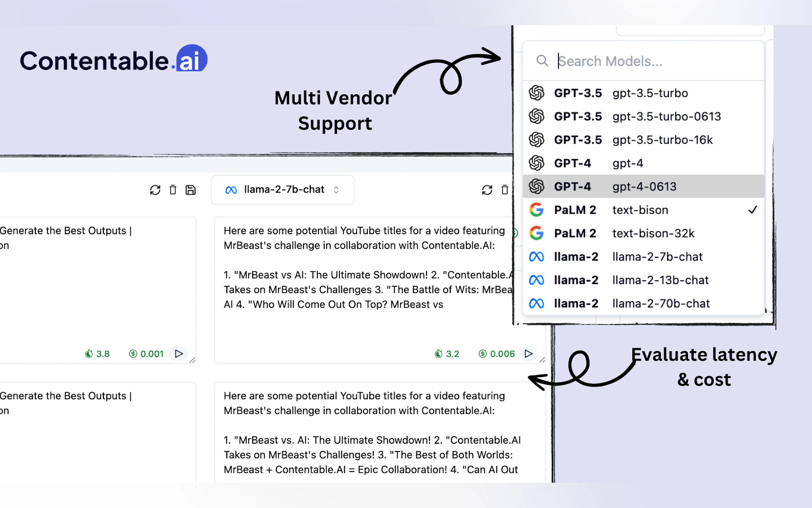Click the stopwatch icon next to 3.2
Image resolution: width=812 pixels, height=508 pixels.
438,353
